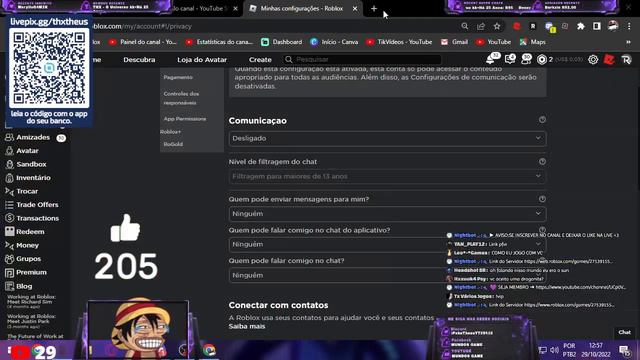Open Amizades in the sidebar
The height and width of the screenshot is (360, 640).
(33, 138)
